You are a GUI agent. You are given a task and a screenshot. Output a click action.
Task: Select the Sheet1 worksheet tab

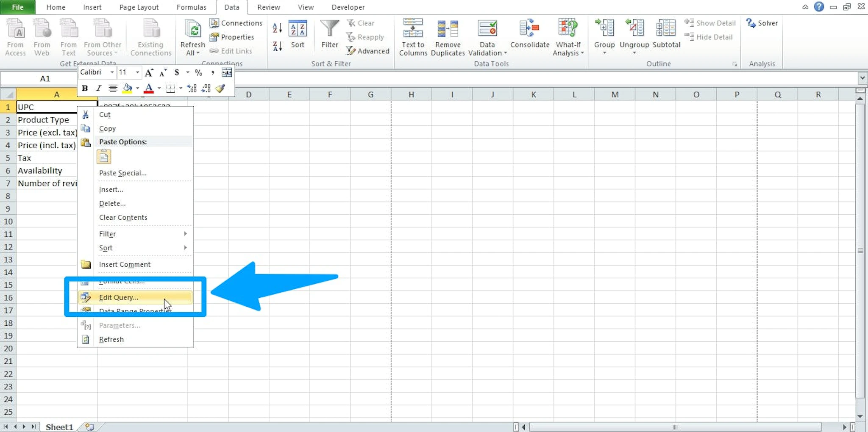59,427
